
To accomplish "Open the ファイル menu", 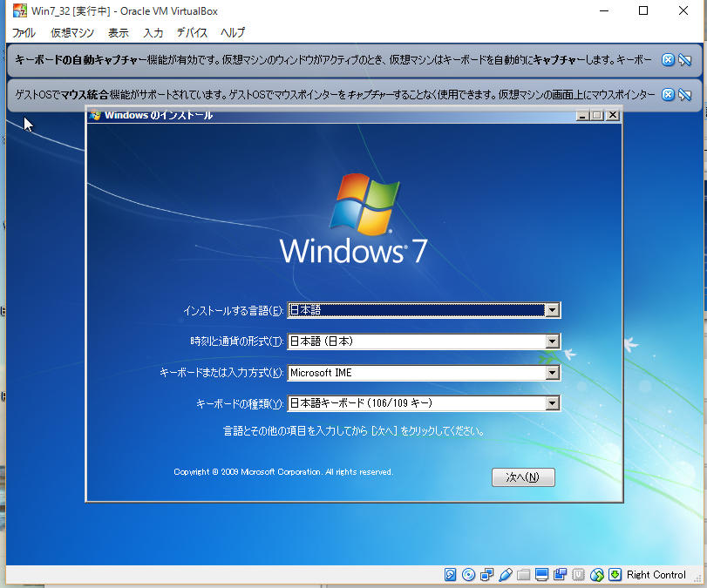I will tap(24, 33).
